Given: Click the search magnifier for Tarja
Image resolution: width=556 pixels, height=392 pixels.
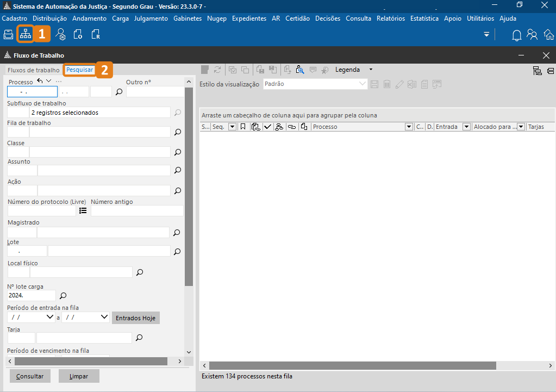Looking at the screenshot, I should (x=139, y=338).
